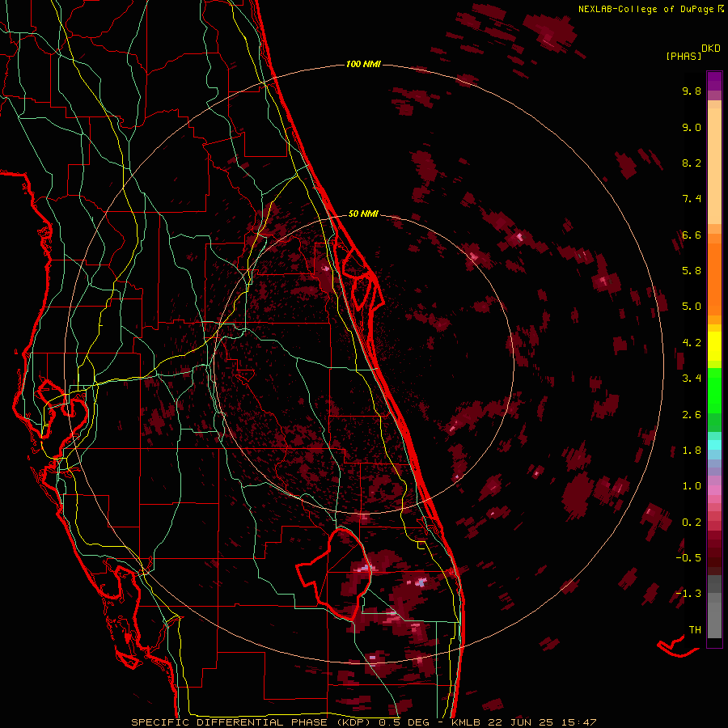Click the "SPECIFIC DIFFERENTIAL PHASE (KDP)" bottom caption
Viewport: 728px width, 728px height.
(x=253, y=722)
